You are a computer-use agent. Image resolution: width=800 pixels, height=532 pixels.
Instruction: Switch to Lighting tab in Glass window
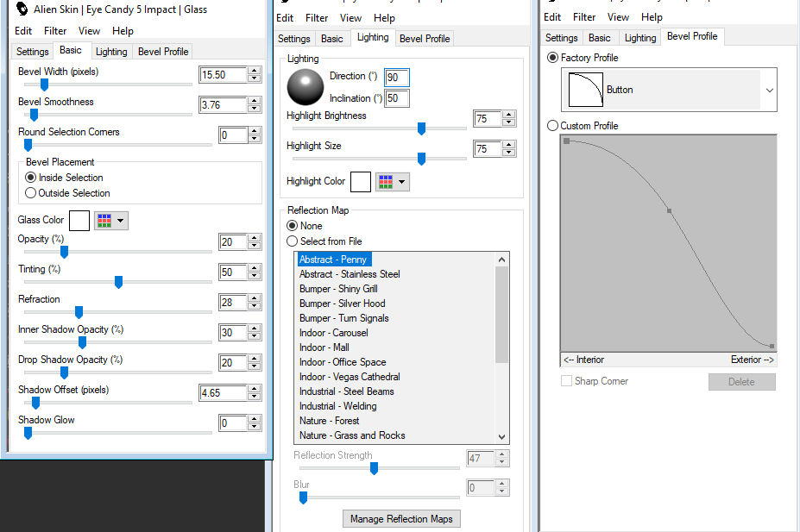[111, 52]
